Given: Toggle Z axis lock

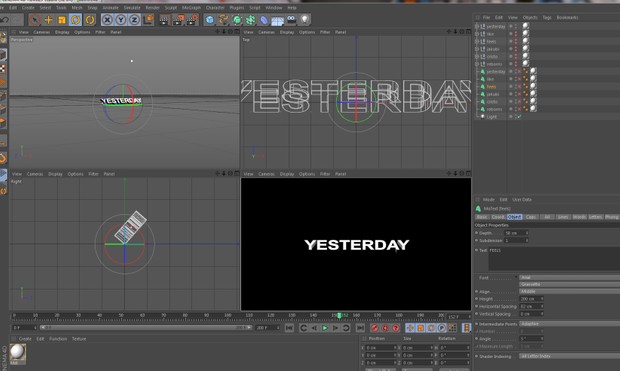Looking at the screenshot, I should pyautogui.click(x=134, y=19).
